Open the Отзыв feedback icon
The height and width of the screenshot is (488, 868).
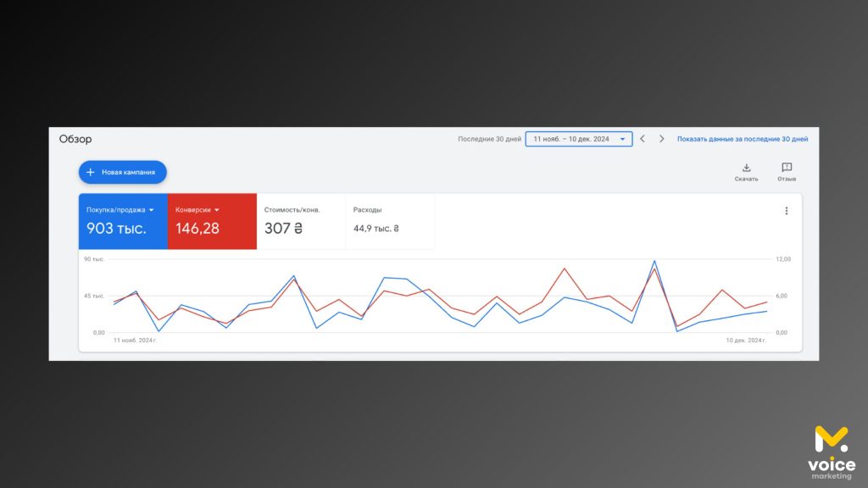(787, 168)
